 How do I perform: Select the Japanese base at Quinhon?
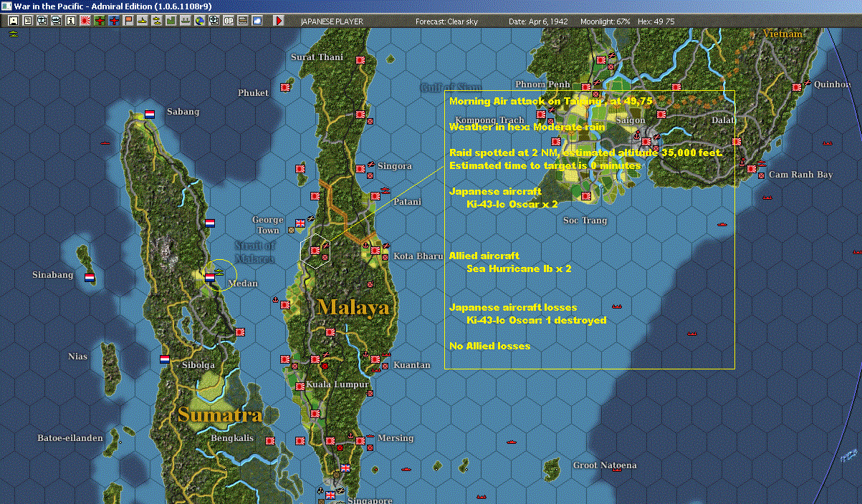796,87
